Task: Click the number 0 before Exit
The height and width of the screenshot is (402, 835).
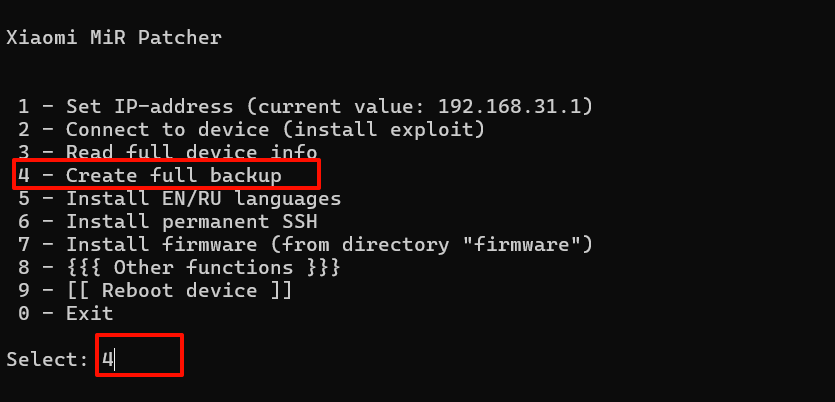Action: [x=24, y=313]
